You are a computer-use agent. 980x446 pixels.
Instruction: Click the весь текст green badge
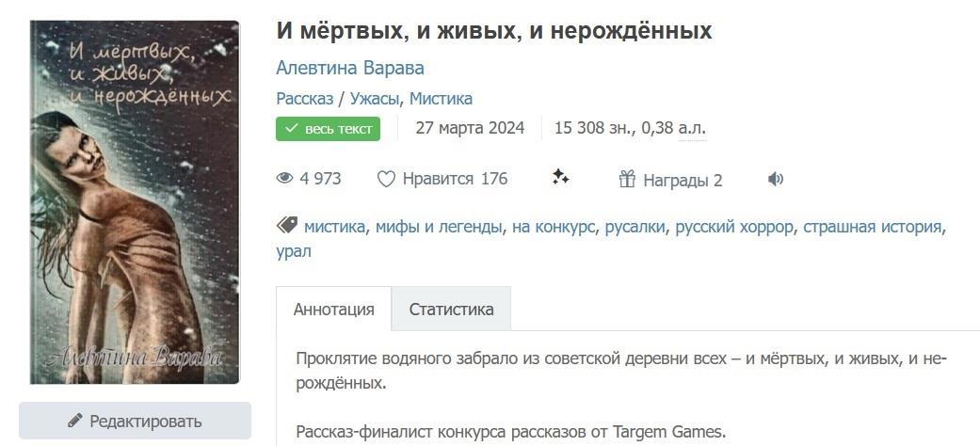click(328, 129)
